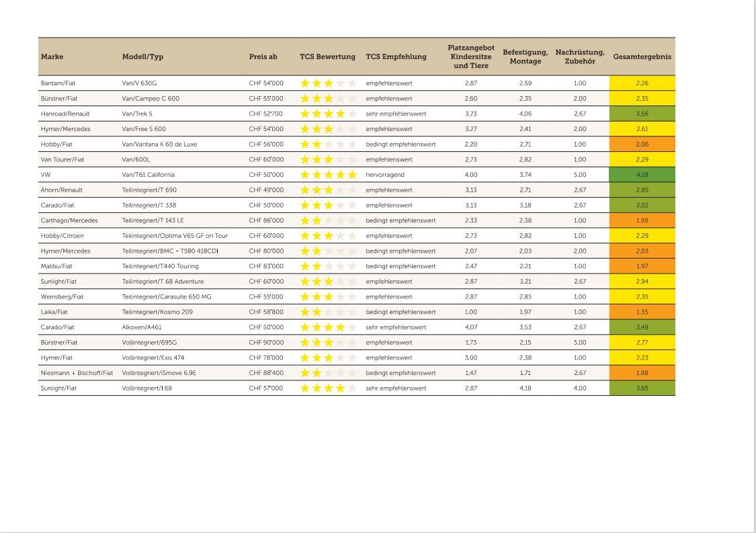This screenshot has height=533, width=756.
Task: Click the "Vollintegriert/I 68" model cell
Action: 147,388
